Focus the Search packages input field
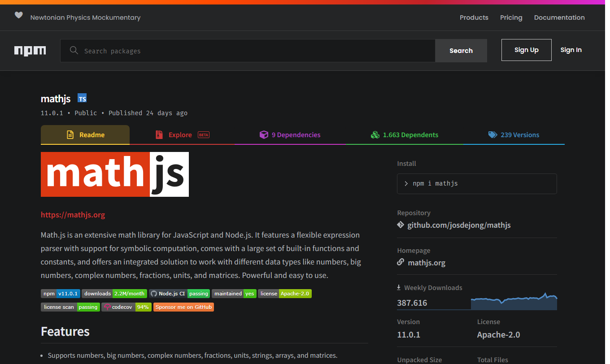 point(248,51)
